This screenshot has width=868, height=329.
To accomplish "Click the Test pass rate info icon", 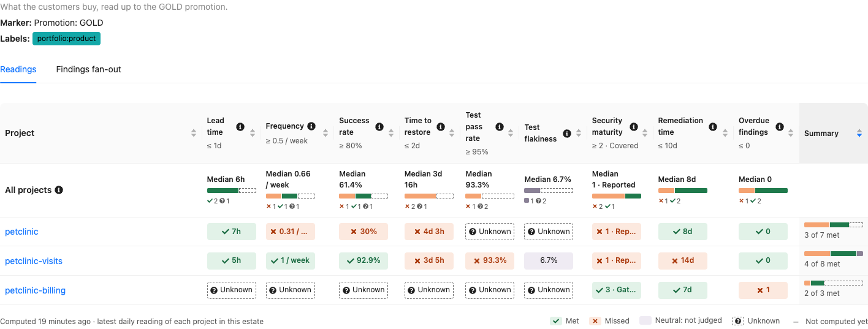I will point(500,127).
